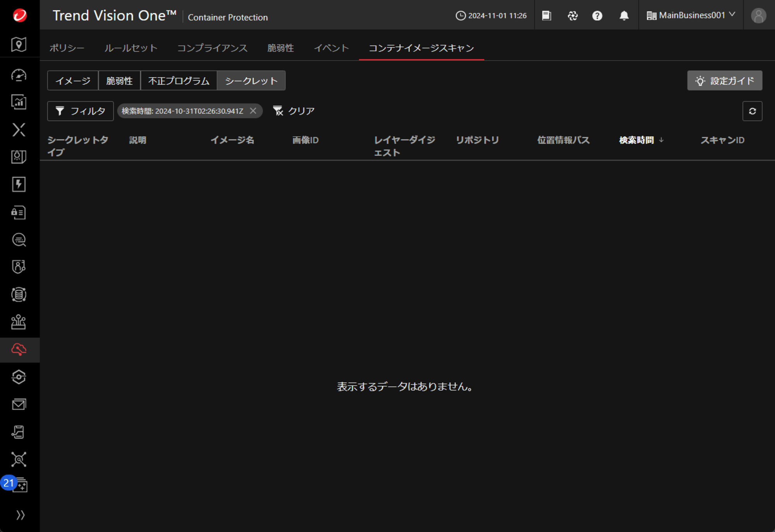Refresh the table with the reload icon
The image size is (775, 532).
pyautogui.click(x=752, y=111)
